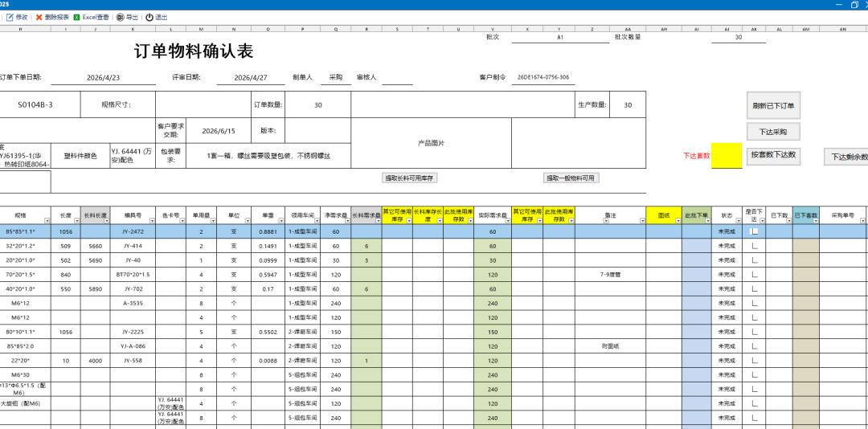
Task: Click the 订单物料确认表 title
Action: tap(194, 51)
